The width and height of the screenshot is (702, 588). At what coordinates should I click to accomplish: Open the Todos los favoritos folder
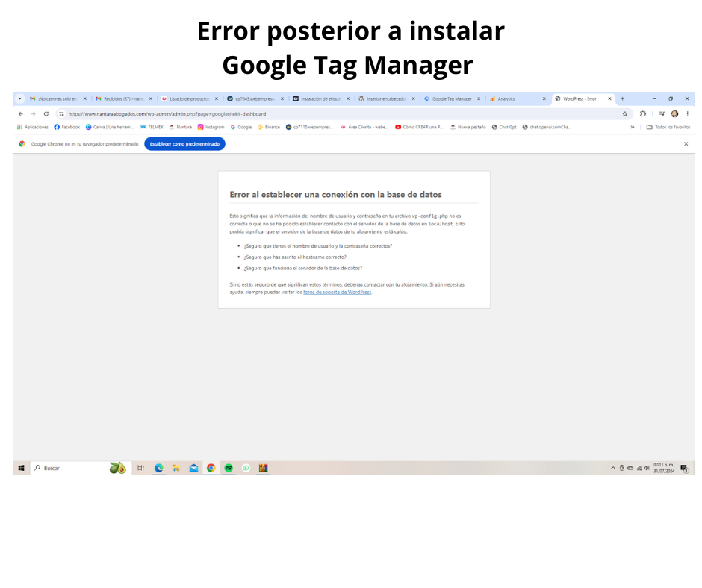[x=668, y=127]
